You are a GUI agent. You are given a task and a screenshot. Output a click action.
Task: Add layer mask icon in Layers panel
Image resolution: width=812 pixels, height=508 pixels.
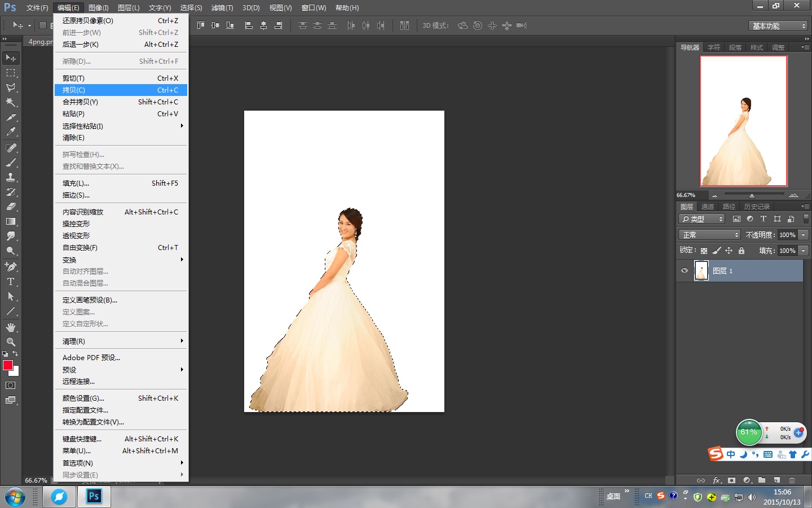pyautogui.click(x=731, y=480)
